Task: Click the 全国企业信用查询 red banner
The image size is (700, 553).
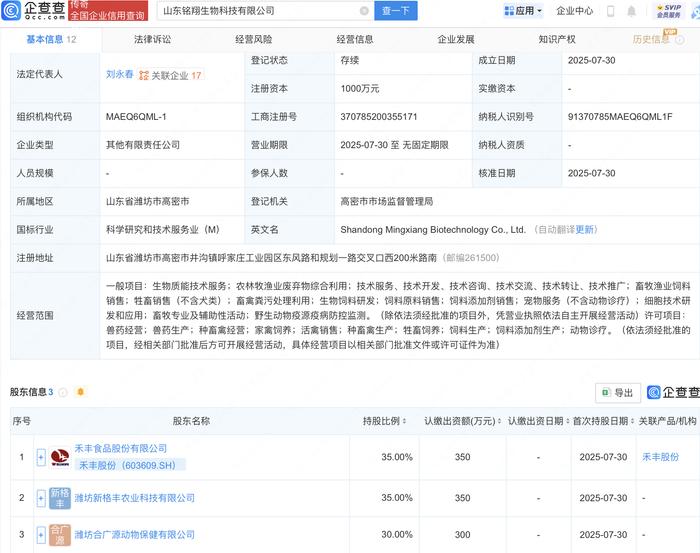Action: [x=108, y=11]
